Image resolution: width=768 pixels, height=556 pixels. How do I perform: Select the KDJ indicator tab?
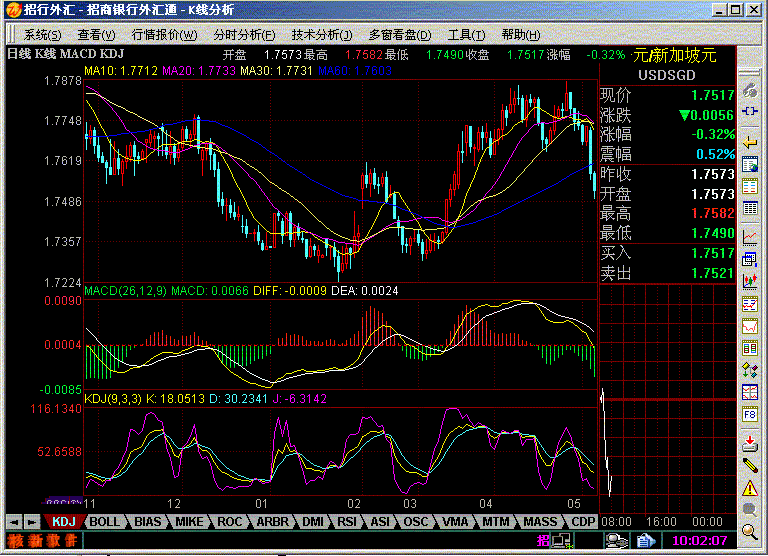pos(64,522)
